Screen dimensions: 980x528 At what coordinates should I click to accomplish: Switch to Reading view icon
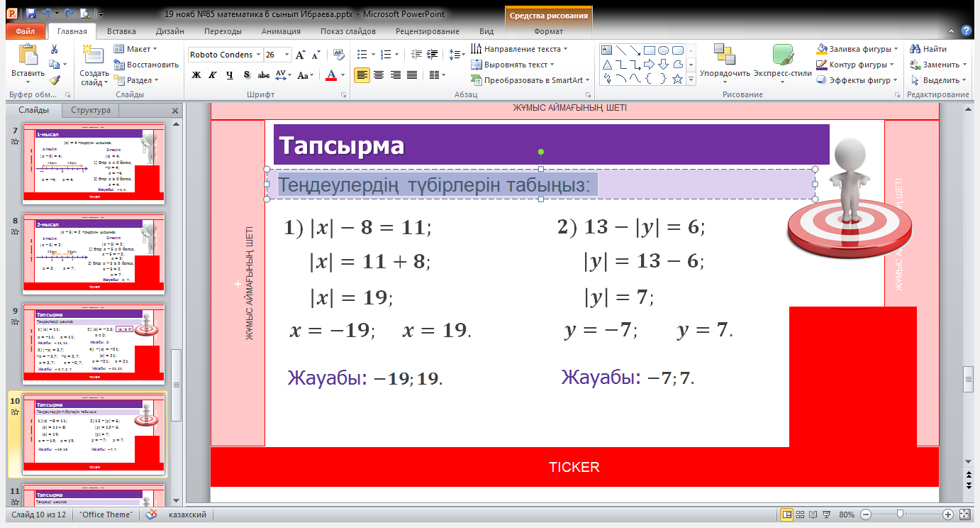[x=811, y=515]
